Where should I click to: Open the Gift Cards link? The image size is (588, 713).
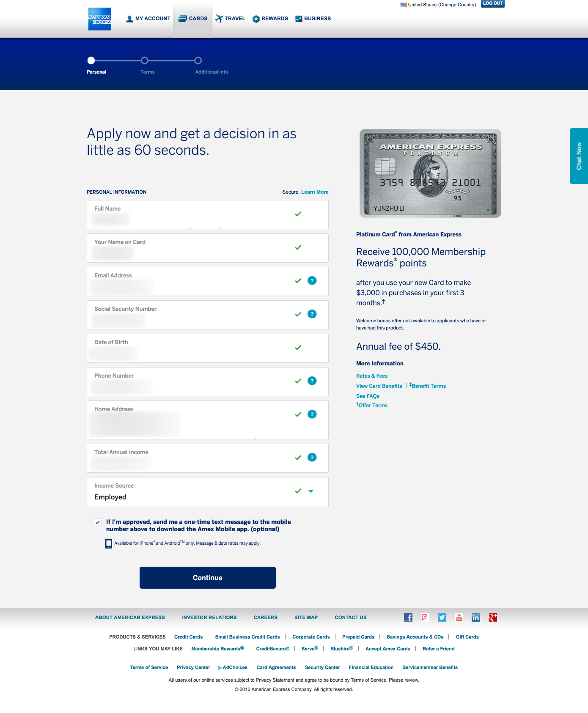[467, 637]
